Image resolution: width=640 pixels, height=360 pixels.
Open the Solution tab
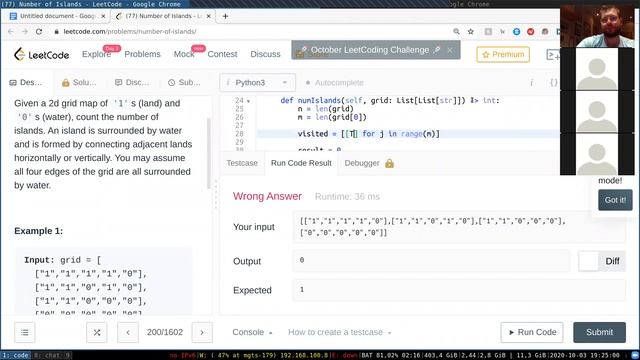pos(79,83)
